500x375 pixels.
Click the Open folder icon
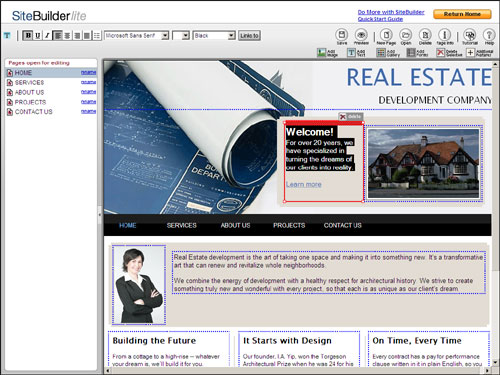point(406,35)
